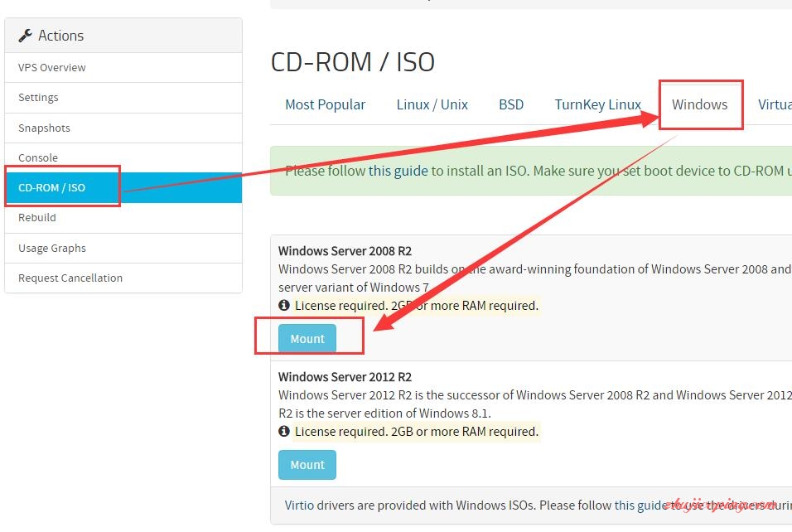Open 'this guide' link in green notice
This screenshot has height=532, width=792.
398,171
